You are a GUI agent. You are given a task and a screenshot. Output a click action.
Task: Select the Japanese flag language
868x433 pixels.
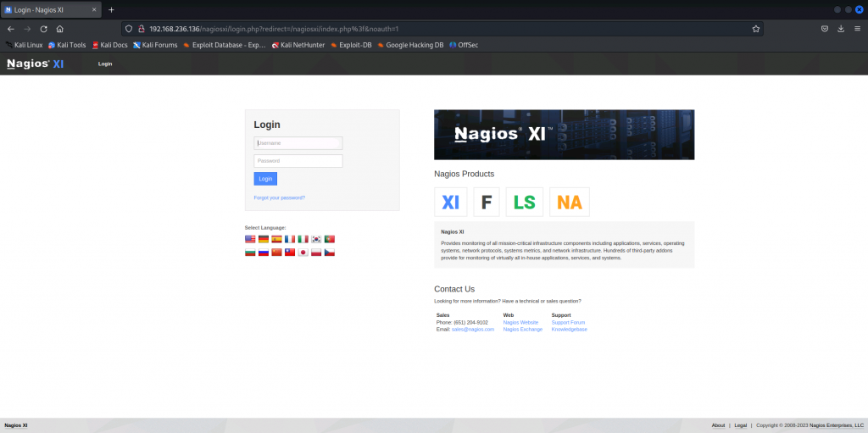pos(303,253)
